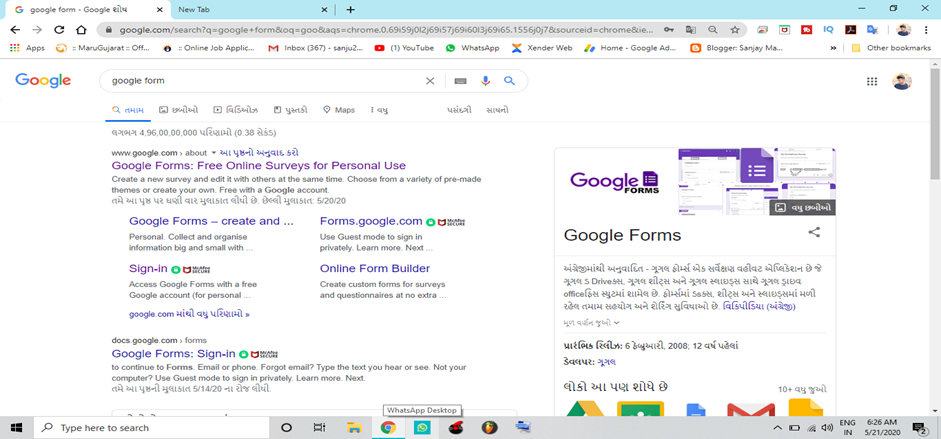Open File Explorer from taskbar
The image size is (941, 439).
point(355,428)
